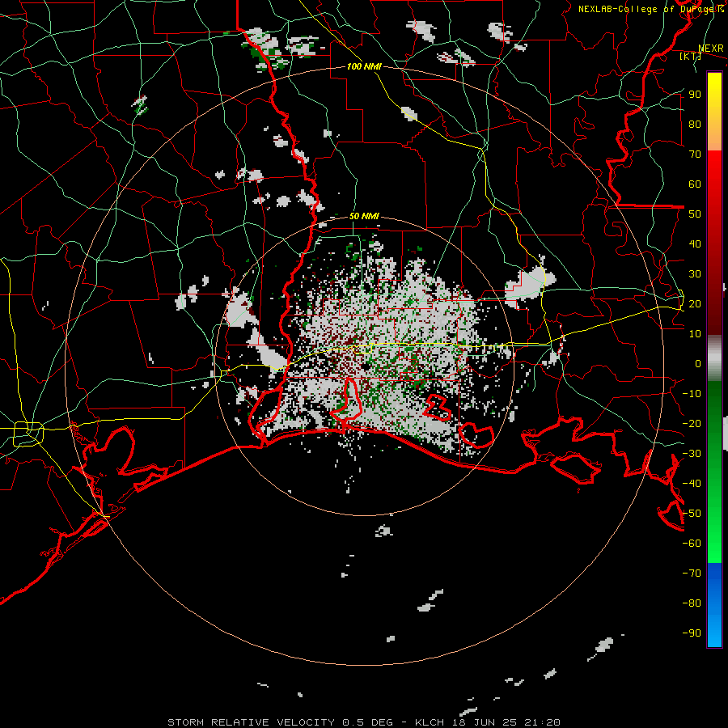Click the gray zero-velocity segment of the color bar
Image resolution: width=728 pixels, height=728 pixels.
coord(714,358)
